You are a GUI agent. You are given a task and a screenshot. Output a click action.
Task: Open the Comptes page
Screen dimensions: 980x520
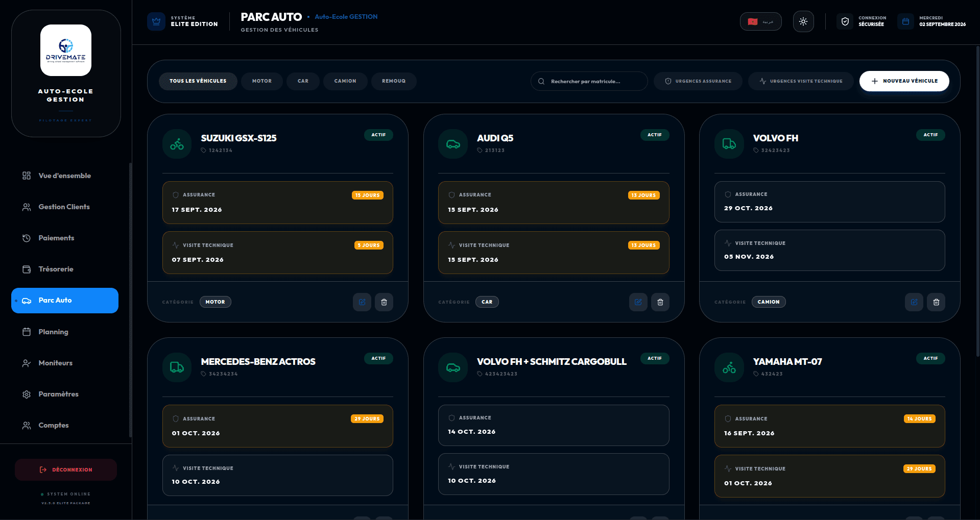65,425
